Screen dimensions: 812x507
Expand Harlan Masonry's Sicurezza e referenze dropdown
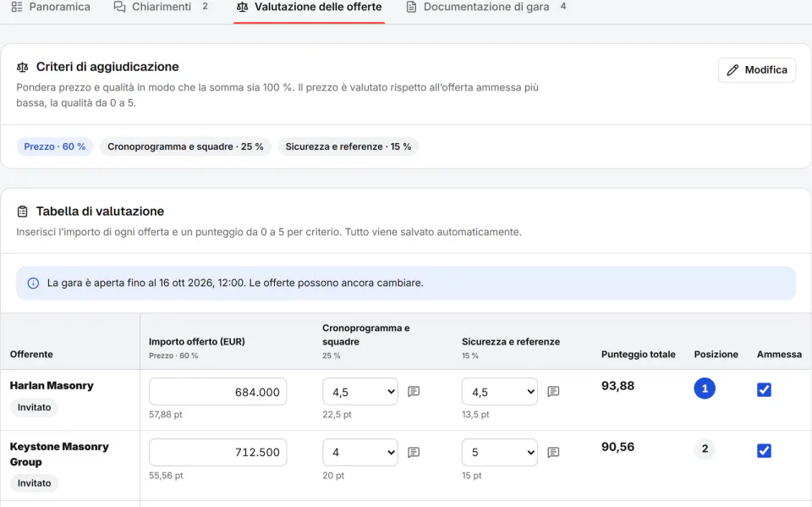point(500,391)
